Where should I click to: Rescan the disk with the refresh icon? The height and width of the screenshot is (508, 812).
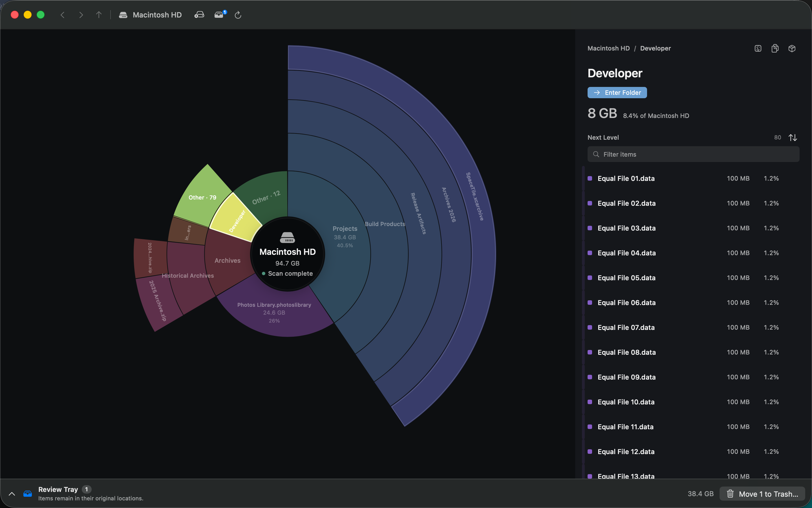pyautogui.click(x=238, y=15)
